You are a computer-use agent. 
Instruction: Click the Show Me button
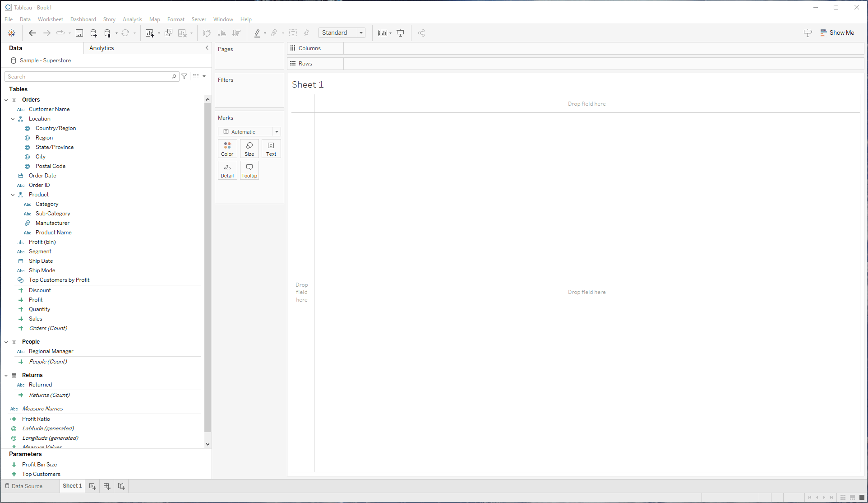(837, 33)
